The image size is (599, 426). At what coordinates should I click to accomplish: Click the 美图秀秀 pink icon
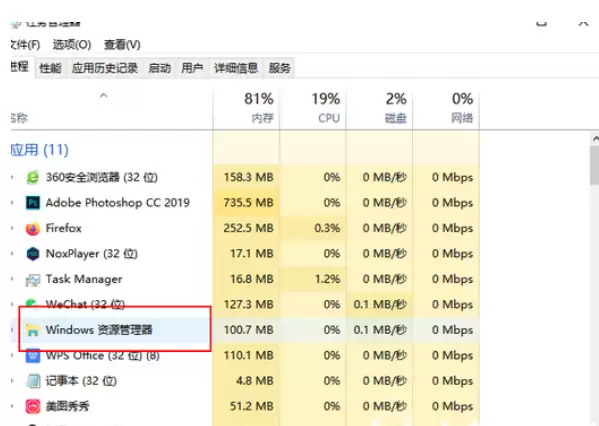[33, 406]
